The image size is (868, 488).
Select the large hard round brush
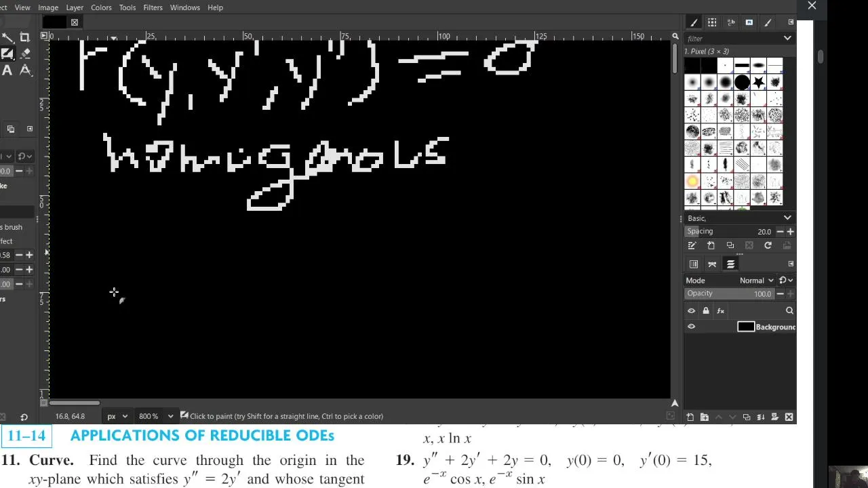pos(742,82)
